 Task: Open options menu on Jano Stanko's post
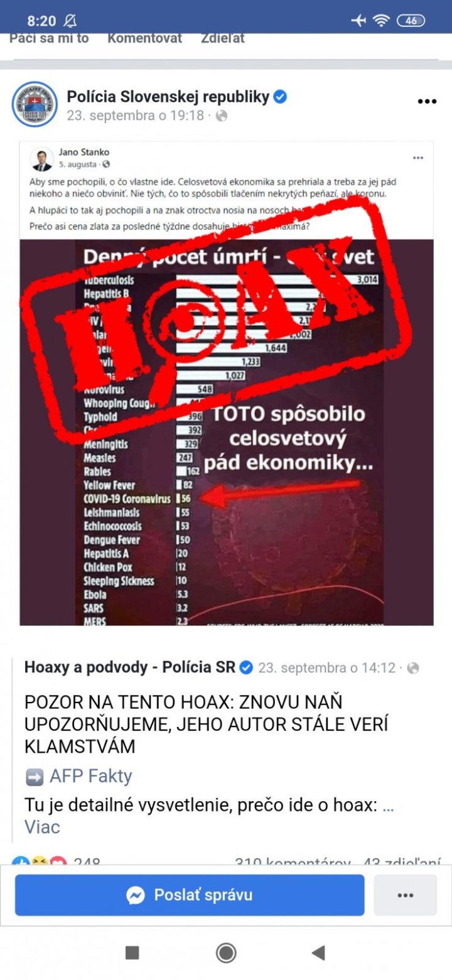click(418, 158)
